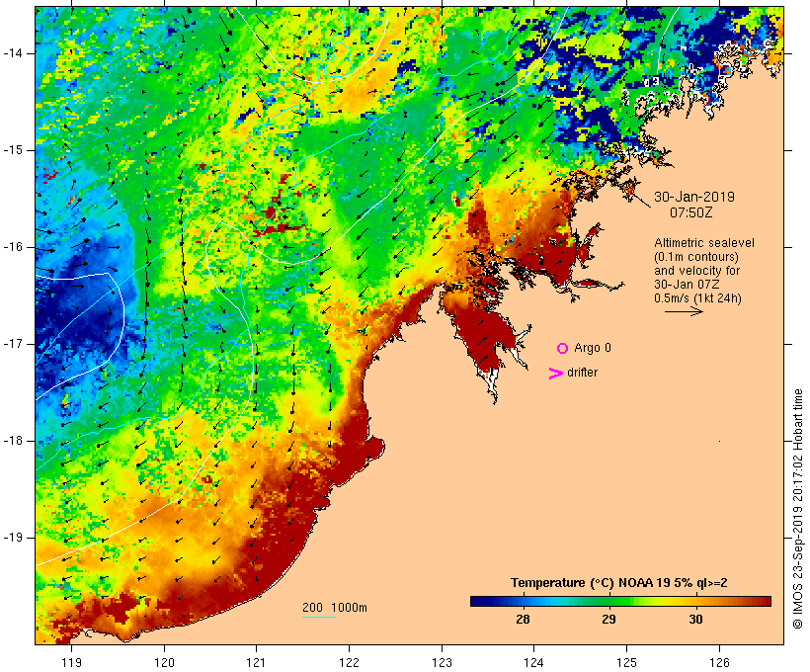
Task: Click the 'drifter' legend label
Action: pos(582,373)
